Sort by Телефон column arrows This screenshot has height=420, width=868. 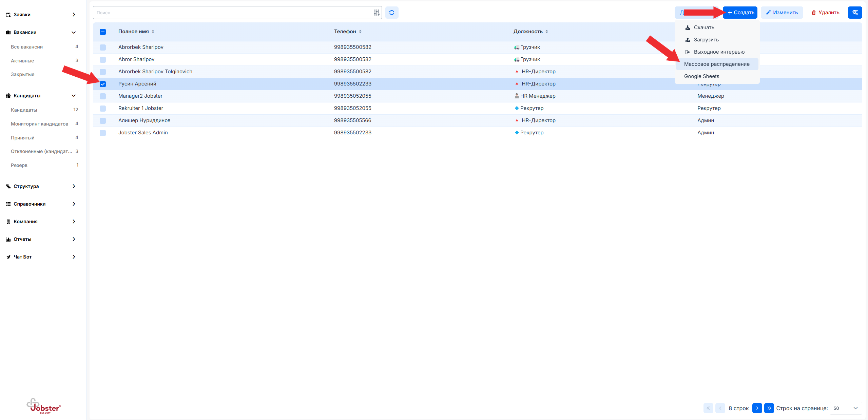360,32
